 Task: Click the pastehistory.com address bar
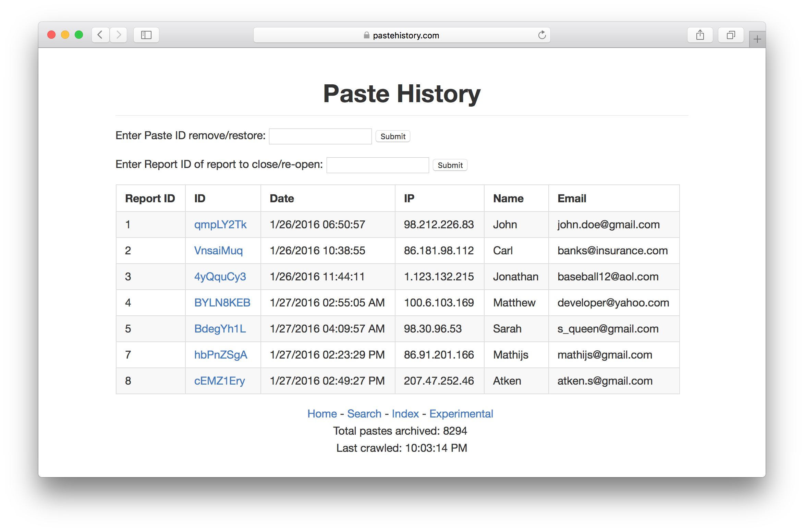[401, 35]
